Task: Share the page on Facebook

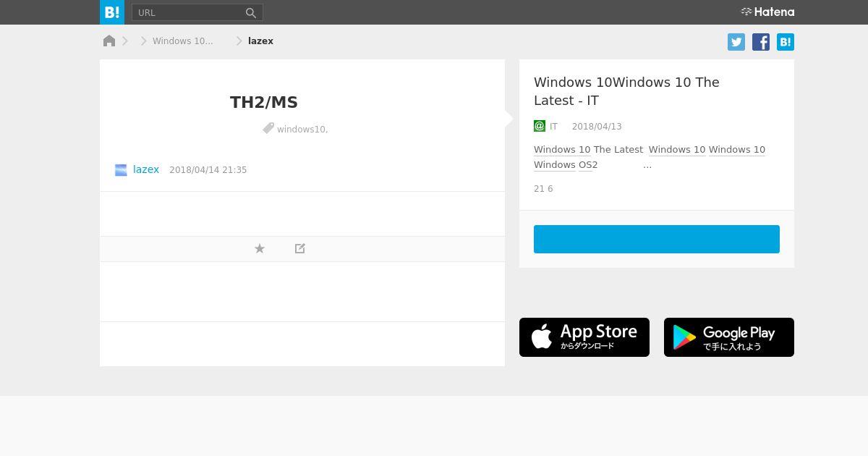Action: 761,42
